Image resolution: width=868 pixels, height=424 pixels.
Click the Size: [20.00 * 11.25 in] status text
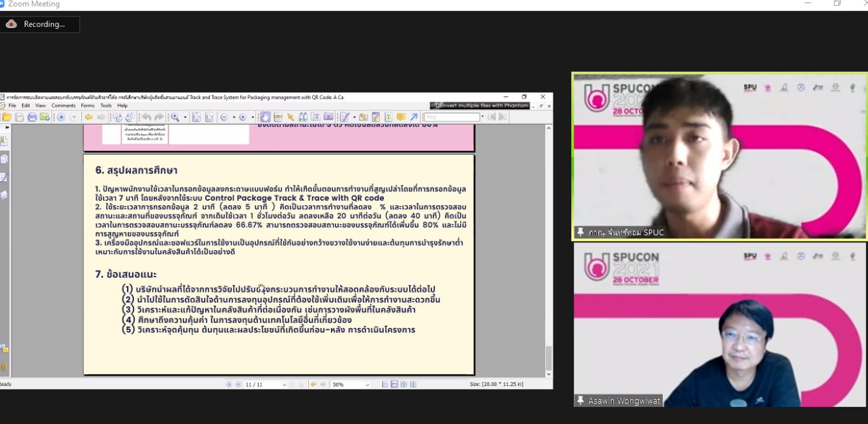496,385
